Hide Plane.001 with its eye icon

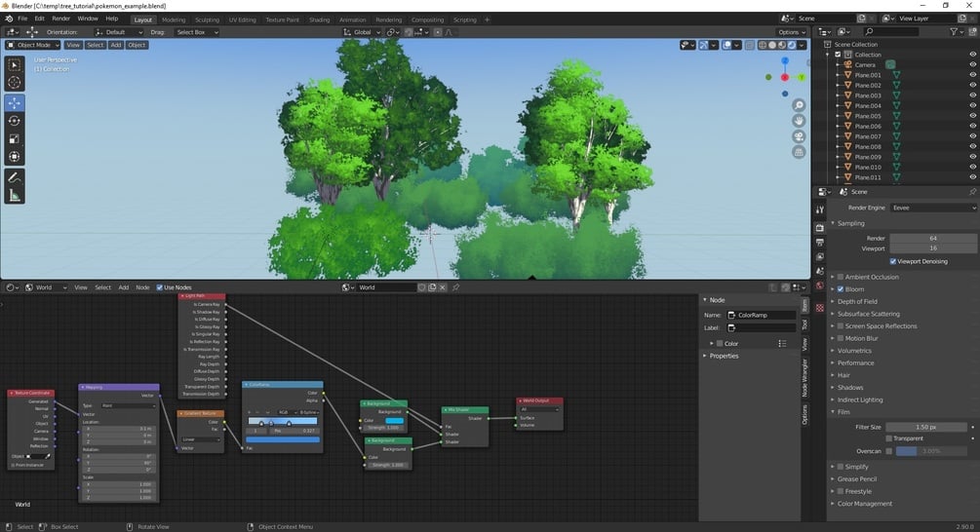(972, 75)
